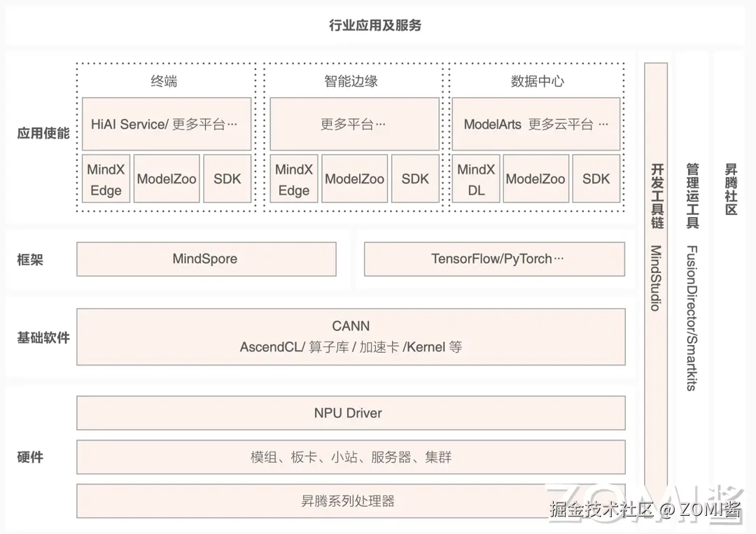Click MindX Edge box under 智能边缘

pos(293,178)
